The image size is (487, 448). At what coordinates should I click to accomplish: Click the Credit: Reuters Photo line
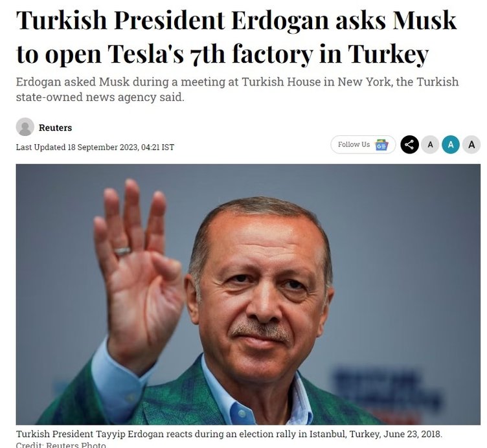pyautogui.click(x=61, y=445)
